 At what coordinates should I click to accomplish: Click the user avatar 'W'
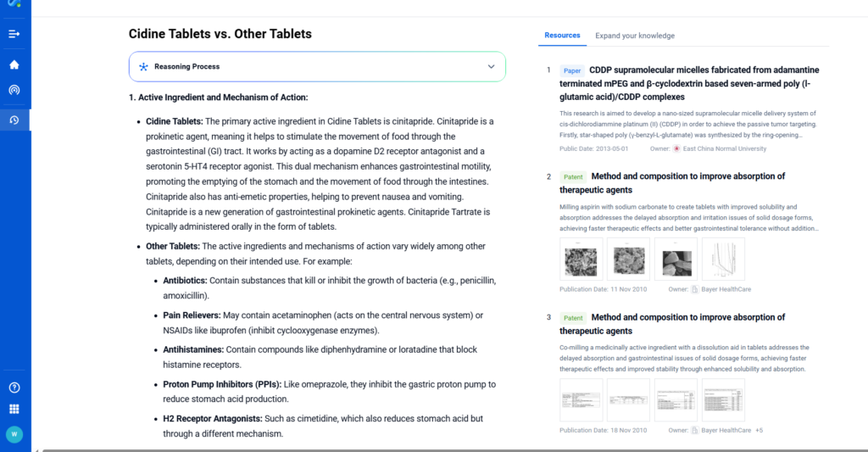click(14, 434)
